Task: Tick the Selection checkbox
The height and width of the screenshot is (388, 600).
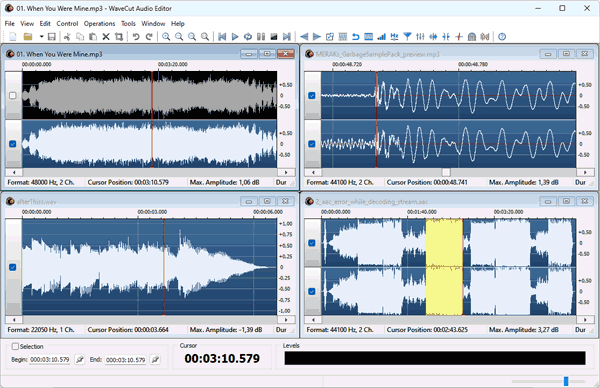Action: [x=15, y=346]
